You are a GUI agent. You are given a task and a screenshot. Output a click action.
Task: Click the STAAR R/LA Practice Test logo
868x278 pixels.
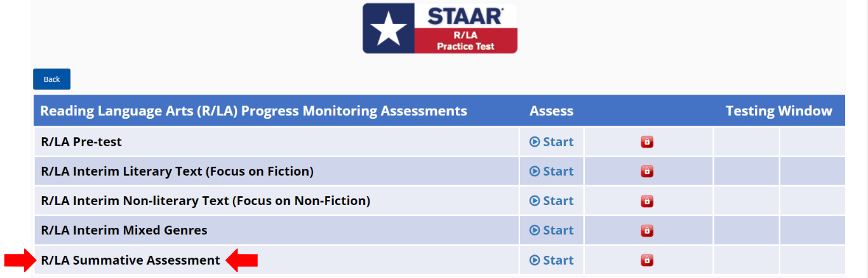coord(439,29)
